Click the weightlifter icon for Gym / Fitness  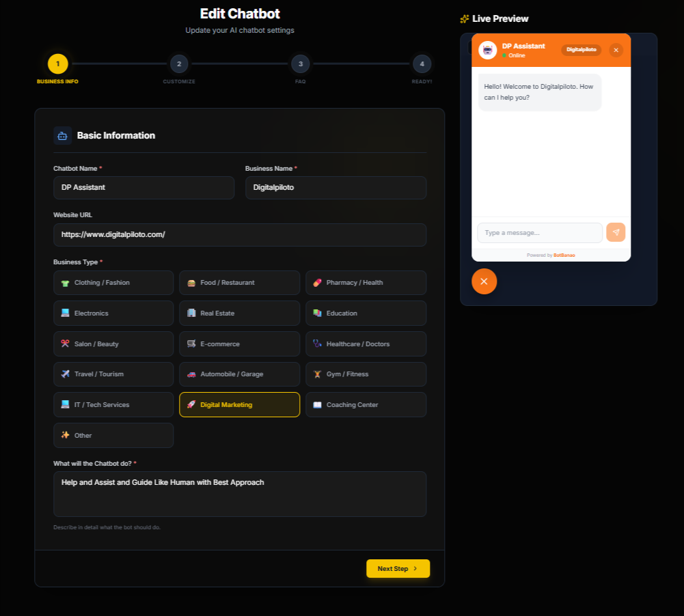click(x=317, y=374)
